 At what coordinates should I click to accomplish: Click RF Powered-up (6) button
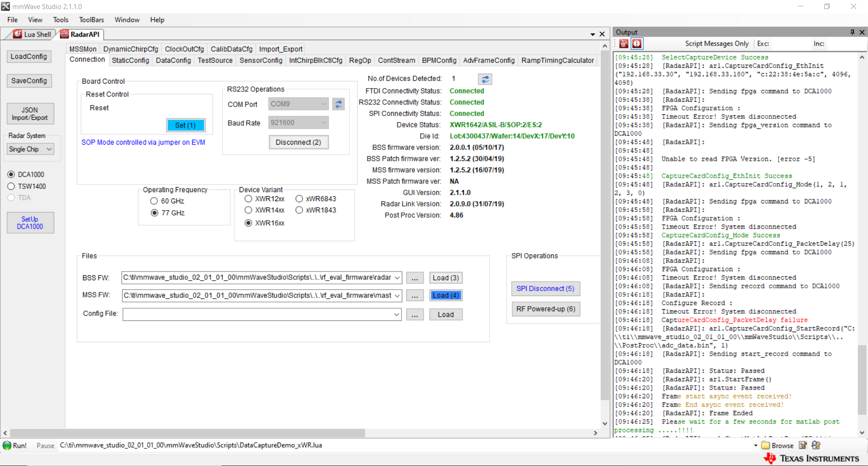(x=546, y=309)
